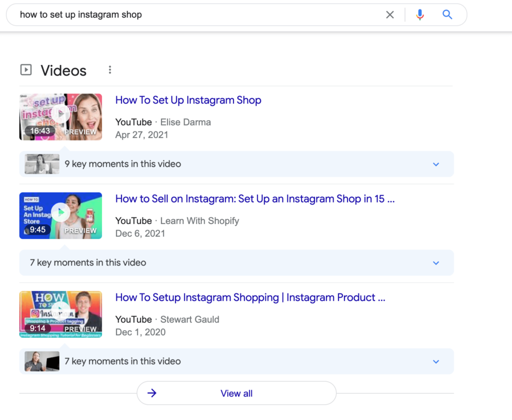
Task: Click the Videos section play-box icon
Action: point(26,70)
